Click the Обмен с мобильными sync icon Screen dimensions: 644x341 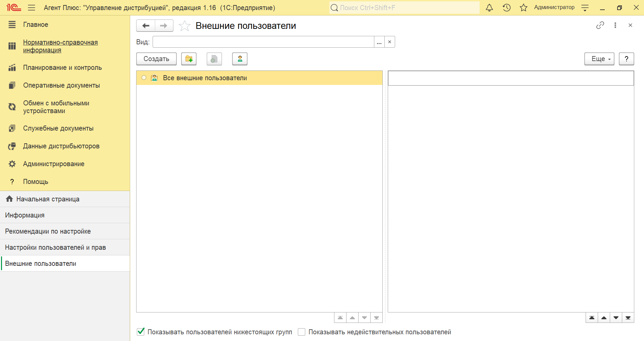click(12, 107)
